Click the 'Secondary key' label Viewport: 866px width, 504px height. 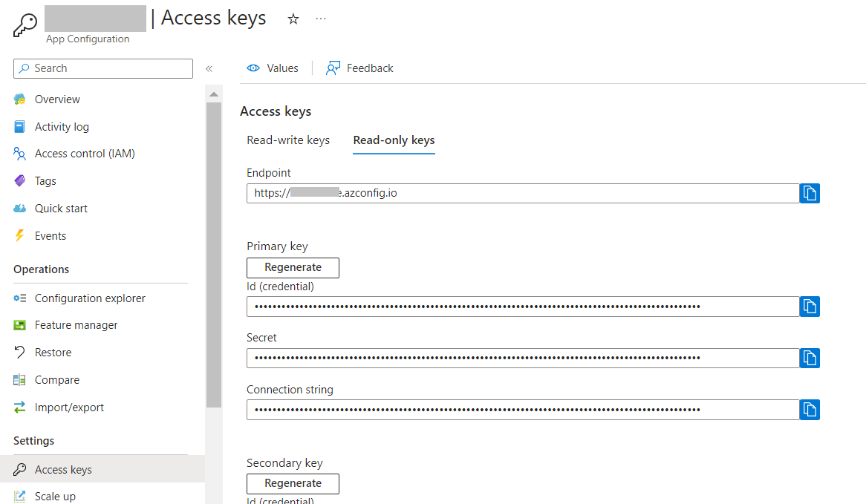284,463
